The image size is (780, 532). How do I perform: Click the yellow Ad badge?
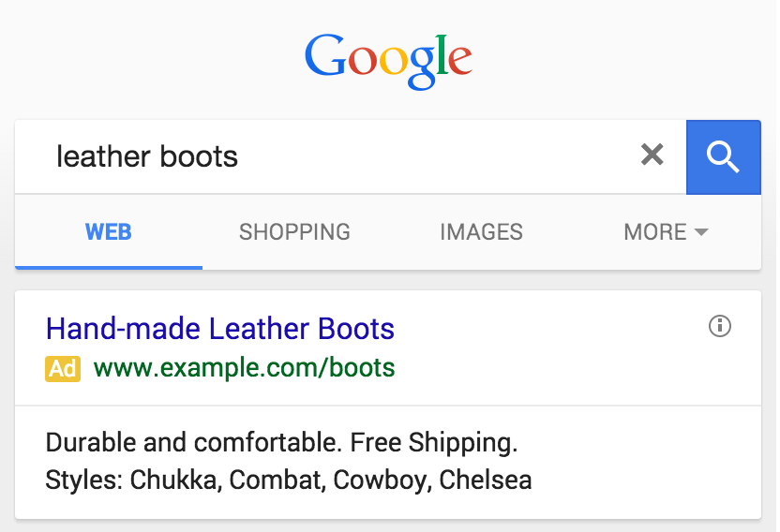tap(63, 368)
